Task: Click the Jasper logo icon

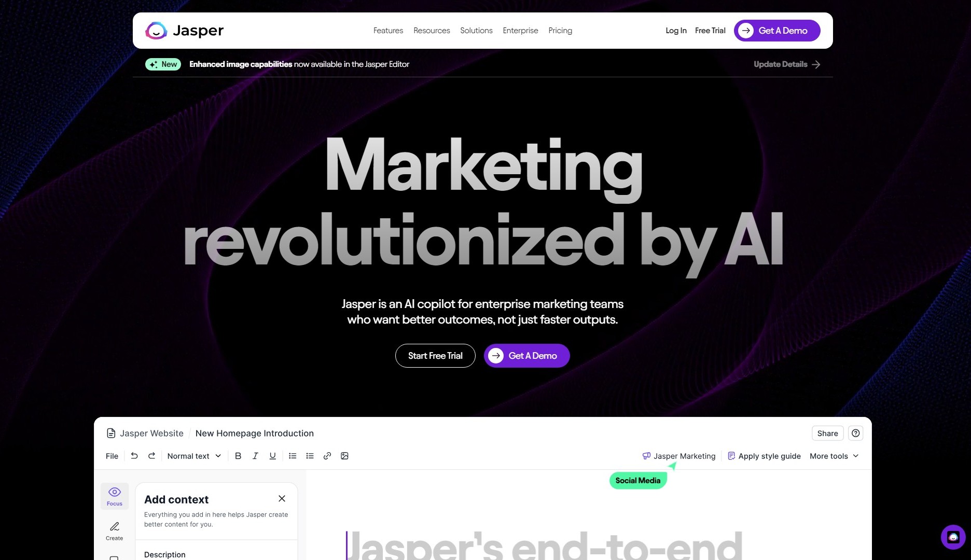Action: coord(156,31)
